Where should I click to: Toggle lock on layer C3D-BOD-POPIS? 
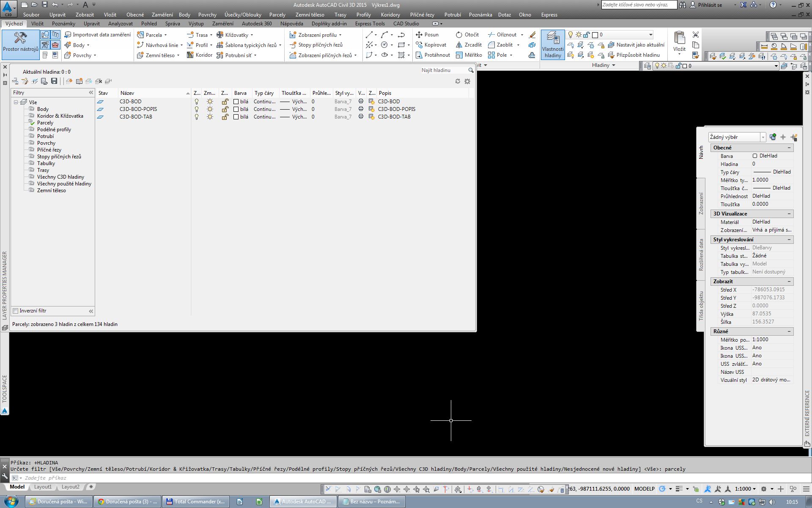[x=225, y=109]
